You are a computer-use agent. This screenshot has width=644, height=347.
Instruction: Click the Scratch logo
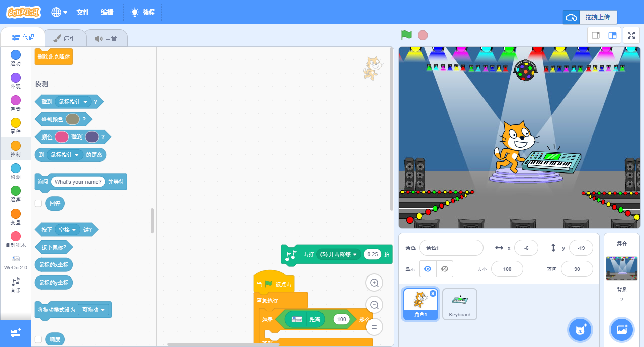coord(24,12)
